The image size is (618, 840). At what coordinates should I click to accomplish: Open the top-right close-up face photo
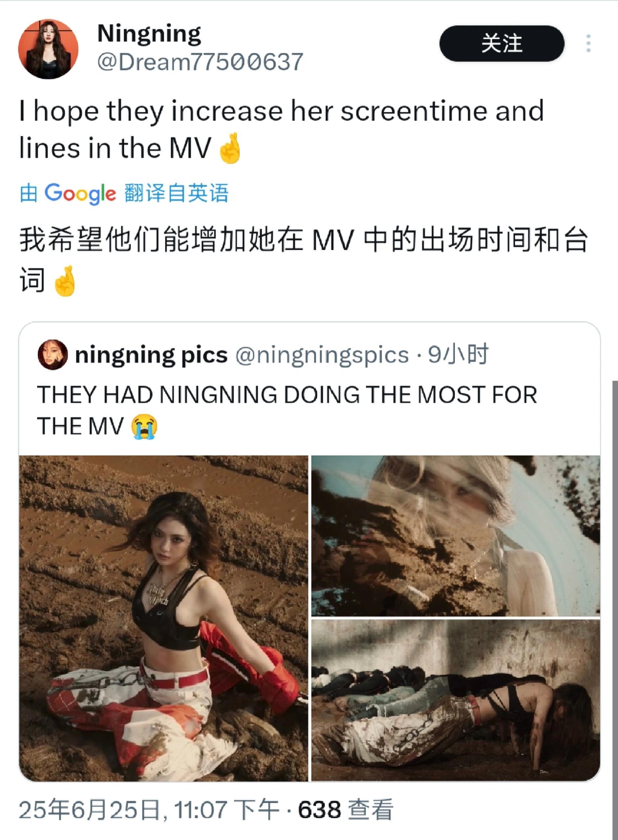tap(456, 536)
